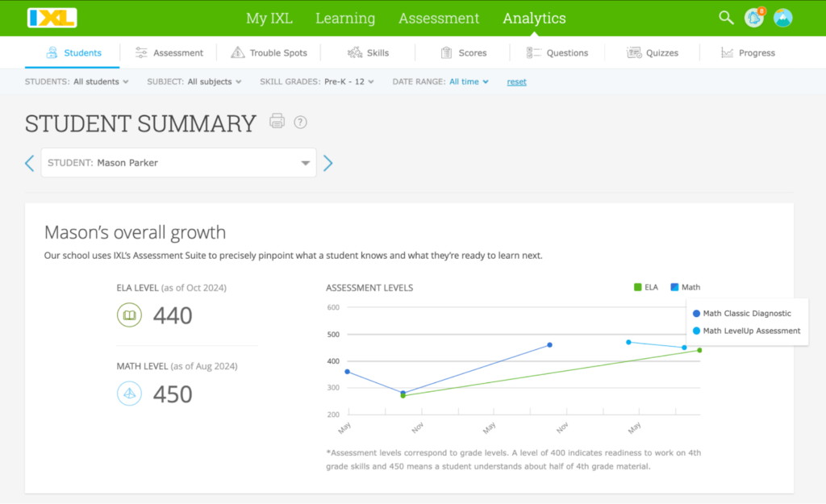This screenshot has width=826, height=504.
Task: Click the ASSESSMENT LEVELS chart title
Action: click(369, 288)
